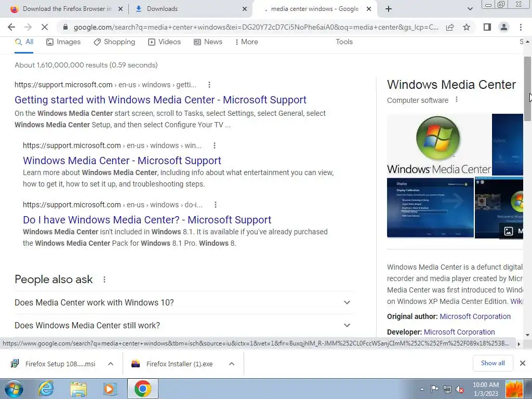The image size is (532, 399).
Task: Close the Downloads tab
Action: point(245,9)
